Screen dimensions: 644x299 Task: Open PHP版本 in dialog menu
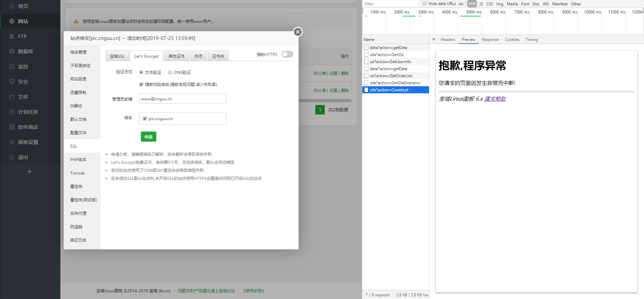pyautogui.click(x=82, y=159)
